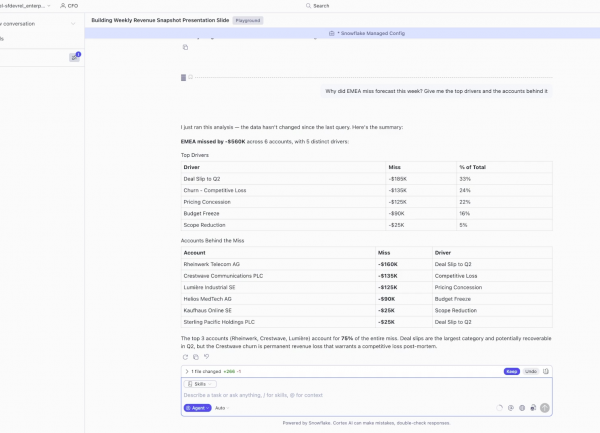Click the purple checkpoint marker icon

tap(183, 78)
